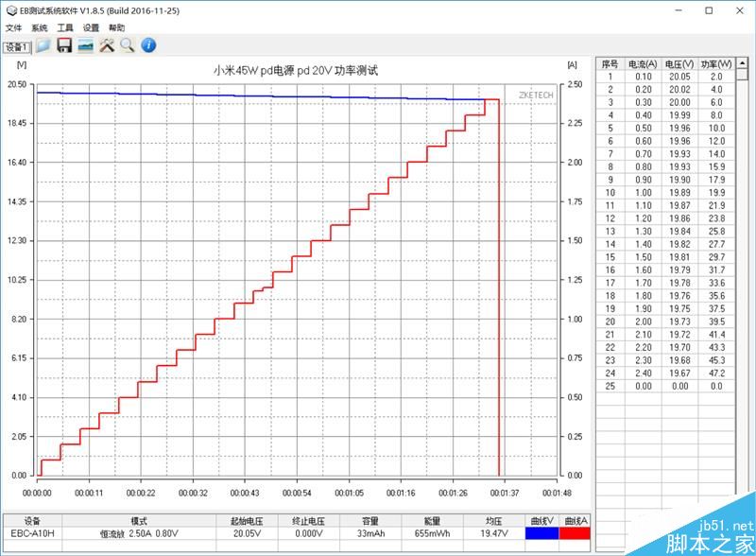Select current value 1.60 in row 16
This screenshot has height=556, width=756.
[x=644, y=269]
